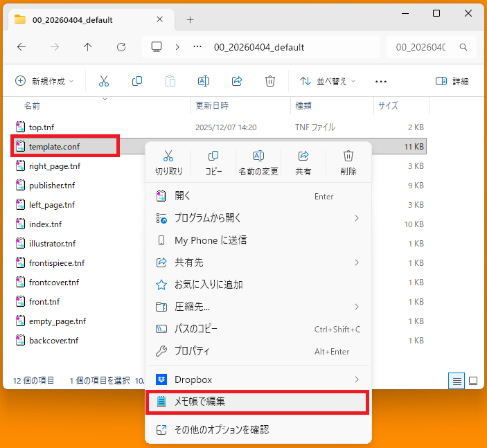
Task: Choose メモ帳で編集
Action: pyautogui.click(x=258, y=402)
